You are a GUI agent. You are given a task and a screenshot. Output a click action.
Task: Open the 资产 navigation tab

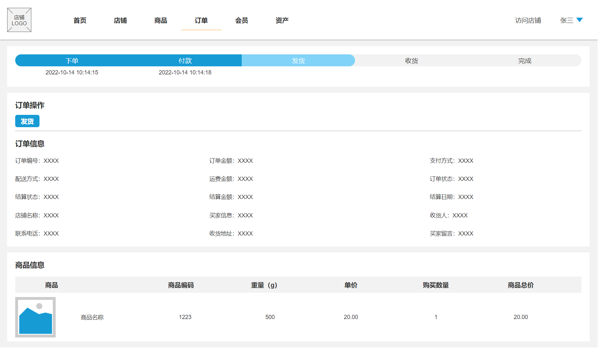[x=282, y=20]
